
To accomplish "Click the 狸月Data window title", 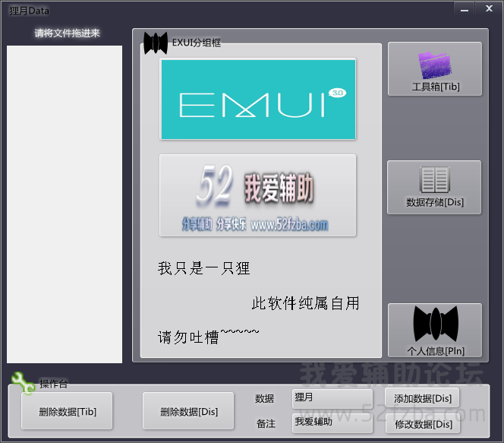I will [30, 11].
